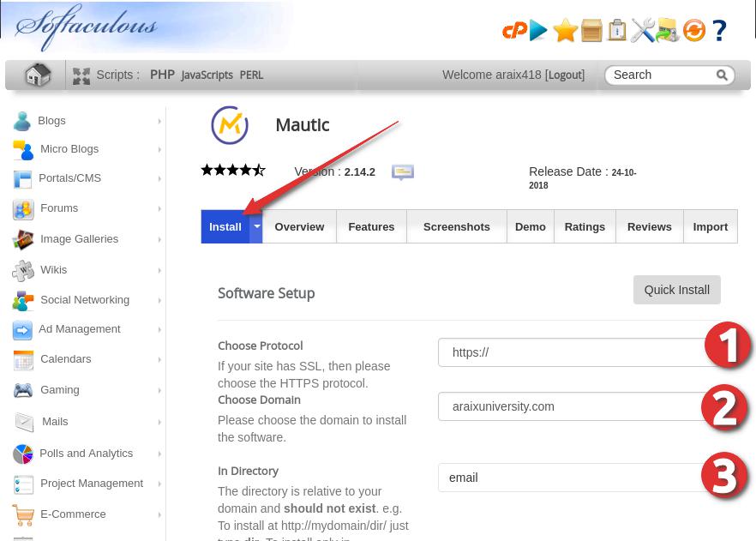This screenshot has height=541, width=756.
Task: Click the Calendars category icon
Action: tap(23, 360)
